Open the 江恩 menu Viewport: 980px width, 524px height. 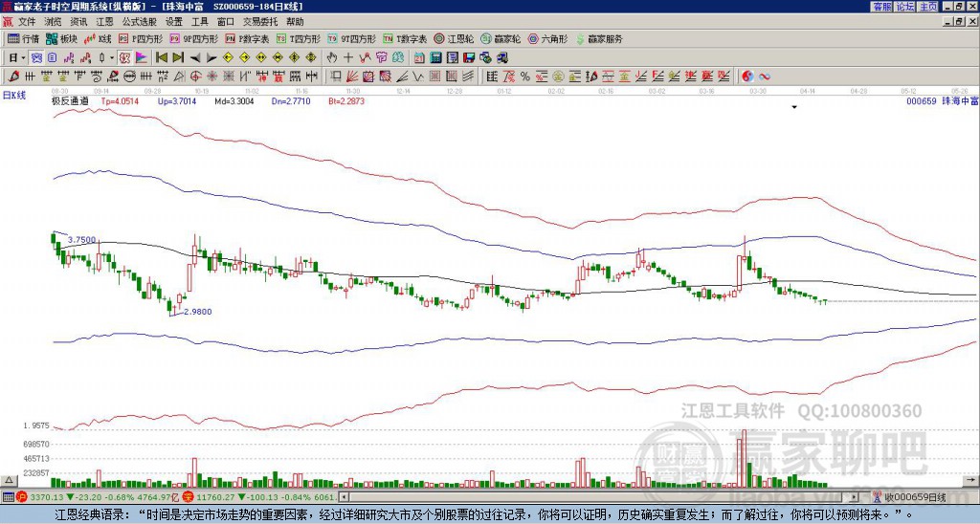tap(104, 22)
